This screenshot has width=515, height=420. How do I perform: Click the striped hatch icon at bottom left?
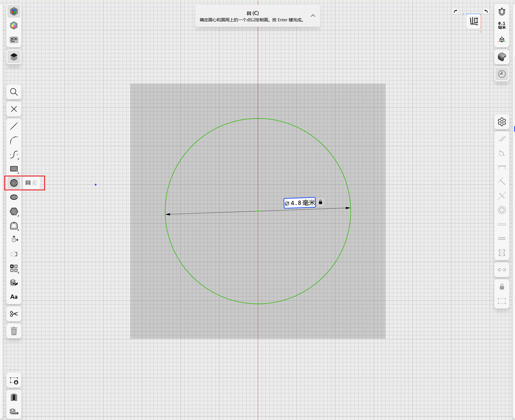tap(14, 398)
